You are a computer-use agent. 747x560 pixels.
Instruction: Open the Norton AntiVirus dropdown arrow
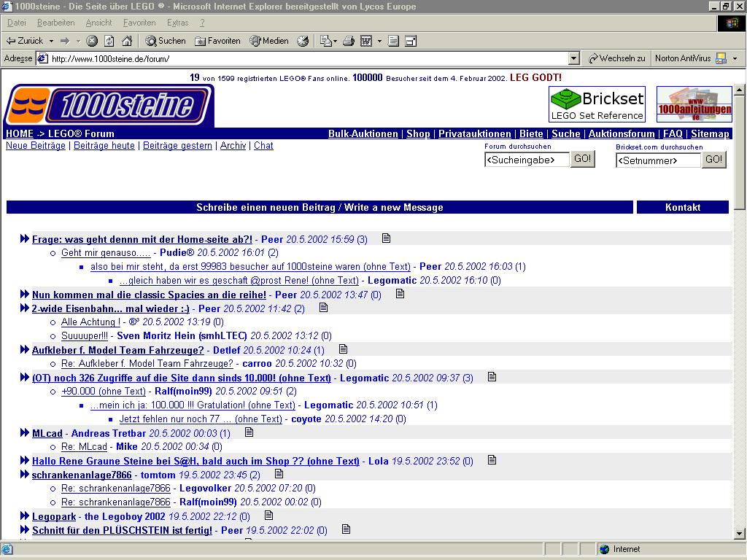[x=735, y=58]
